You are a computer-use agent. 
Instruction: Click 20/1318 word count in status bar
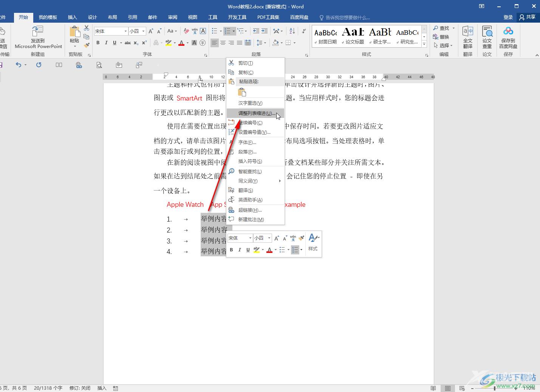48,388
